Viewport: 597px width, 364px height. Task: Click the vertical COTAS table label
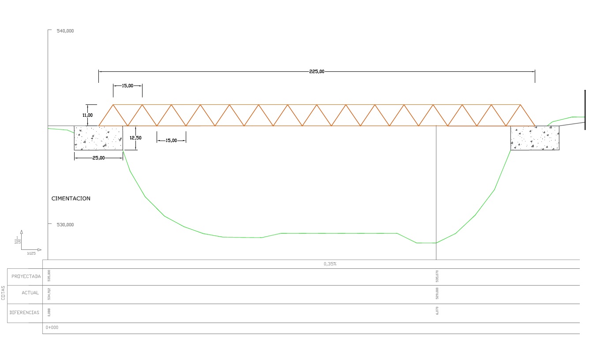coord(4,294)
